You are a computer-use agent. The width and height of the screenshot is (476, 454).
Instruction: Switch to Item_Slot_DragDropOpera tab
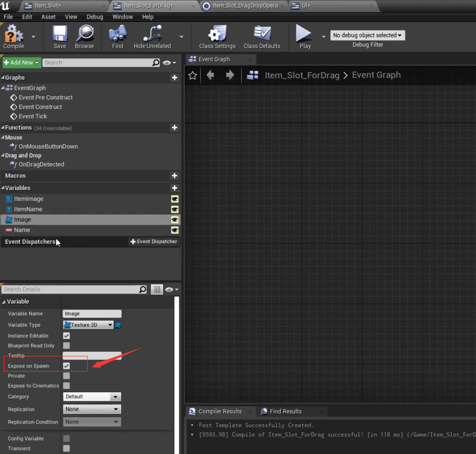pos(245,6)
